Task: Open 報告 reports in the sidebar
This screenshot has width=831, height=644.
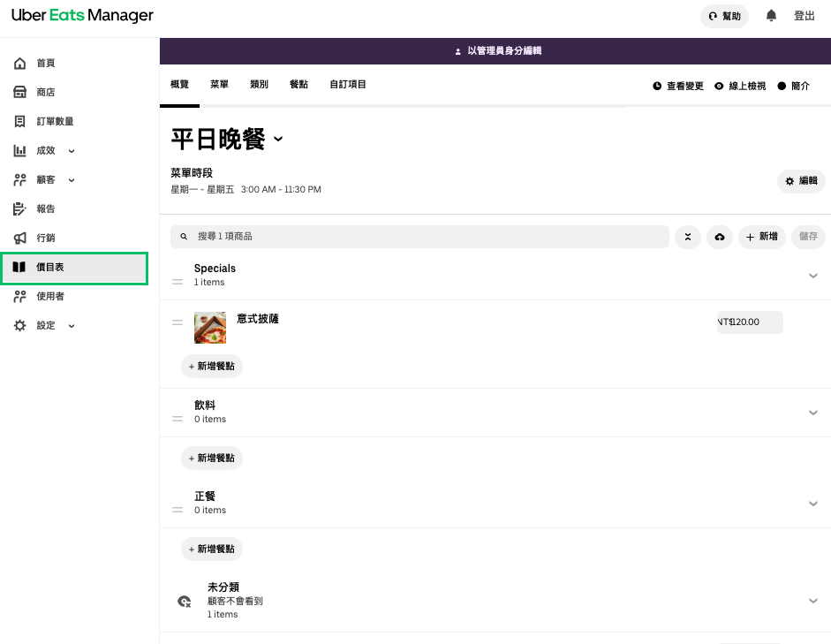Action: (46, 209)
